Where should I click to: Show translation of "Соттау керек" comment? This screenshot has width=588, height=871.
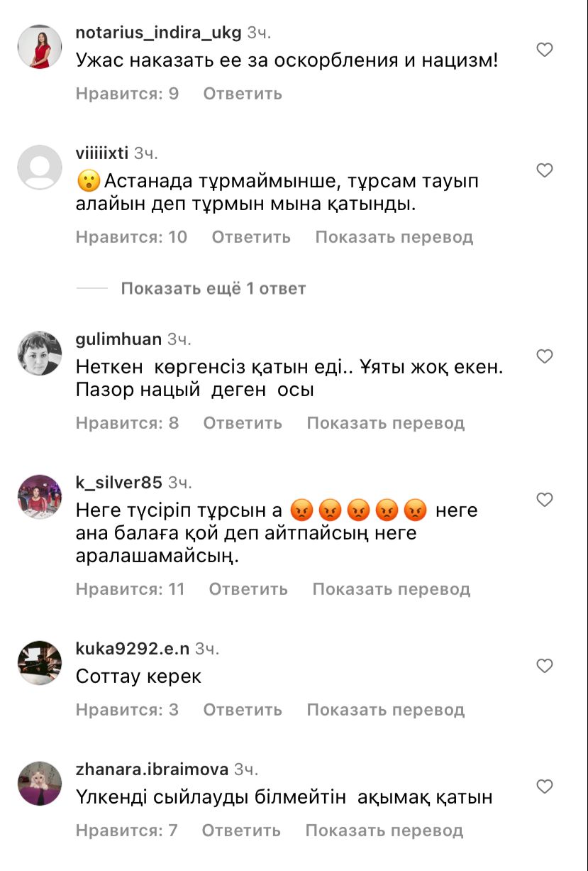pyautogui.click(x=386, y=710)
